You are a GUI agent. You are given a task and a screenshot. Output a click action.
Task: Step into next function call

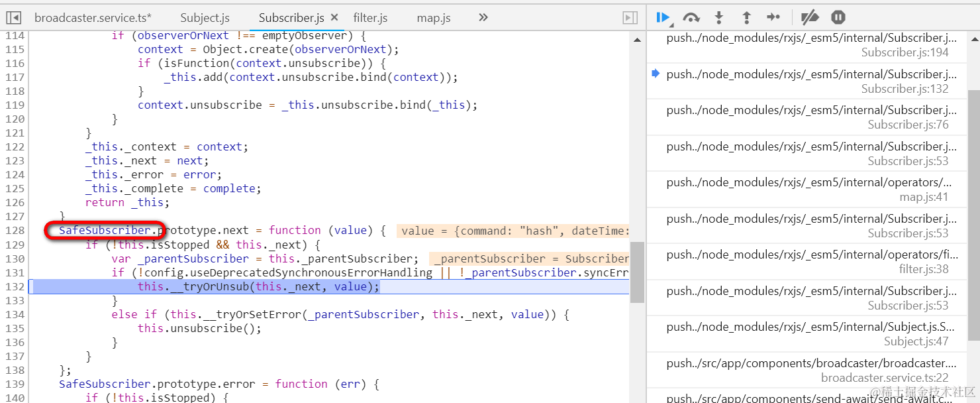(x=719, y=18)
